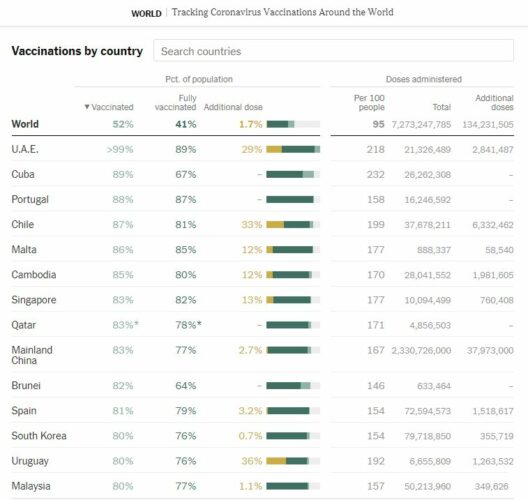
Task: Select Chile additional doses 6,332,462
Action: pos(493,225)
